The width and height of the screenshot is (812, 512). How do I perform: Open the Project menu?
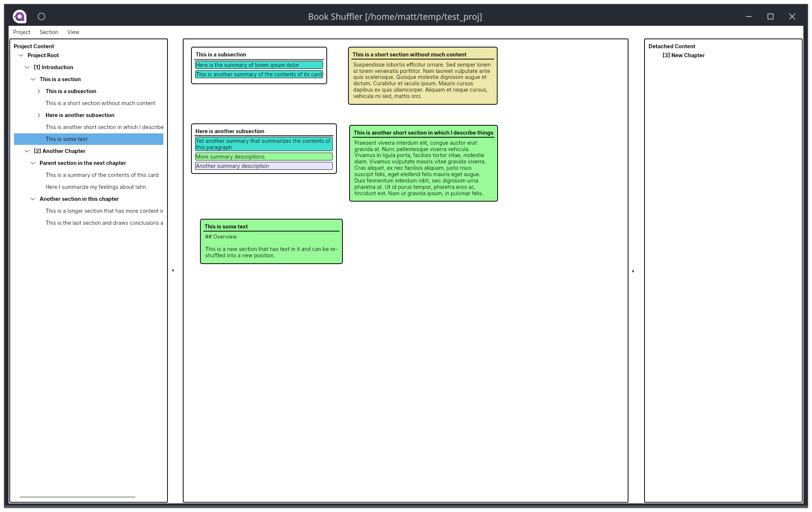[x=22, y=32]
